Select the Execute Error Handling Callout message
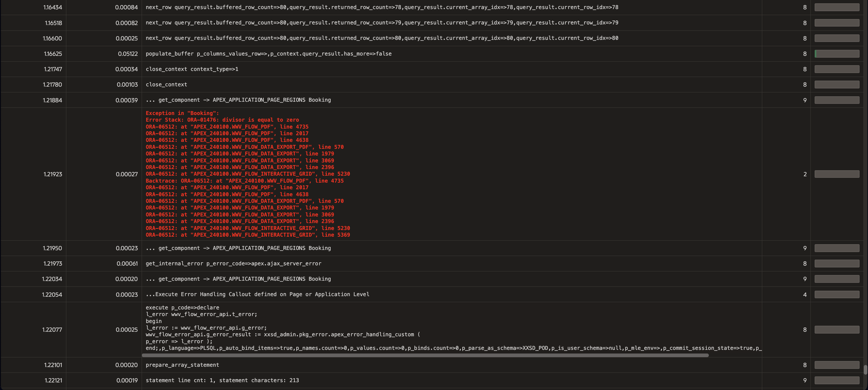Viewport: 868px width, 390px height. (257, 294)
